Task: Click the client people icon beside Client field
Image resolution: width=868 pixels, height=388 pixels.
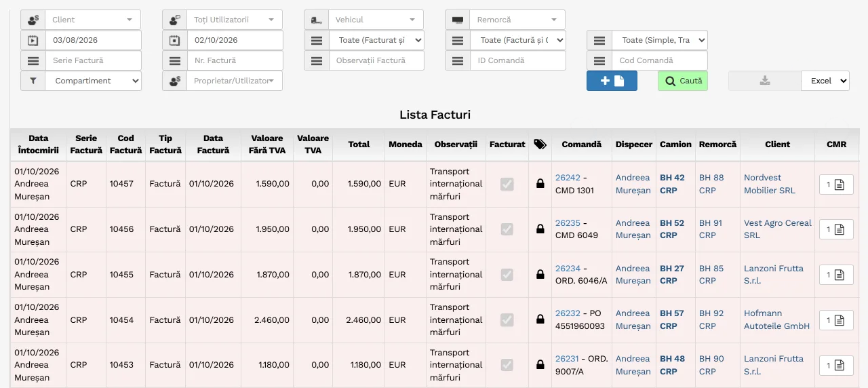Action: (x=33, y=20)
